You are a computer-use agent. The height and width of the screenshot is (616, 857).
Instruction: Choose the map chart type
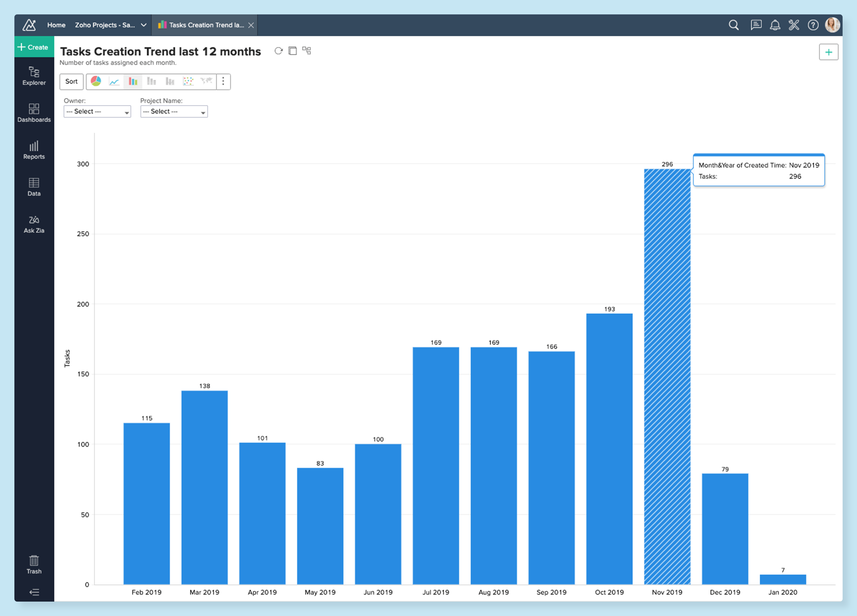coord(206,81)
